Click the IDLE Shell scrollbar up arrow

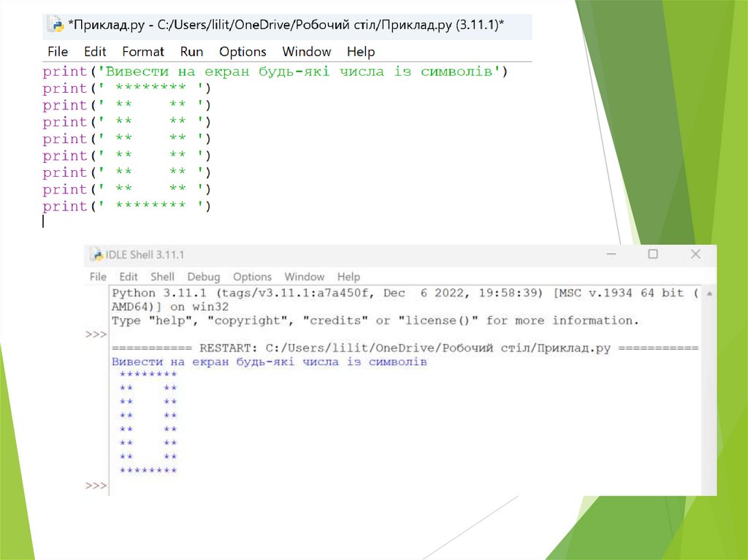point(709,294)
